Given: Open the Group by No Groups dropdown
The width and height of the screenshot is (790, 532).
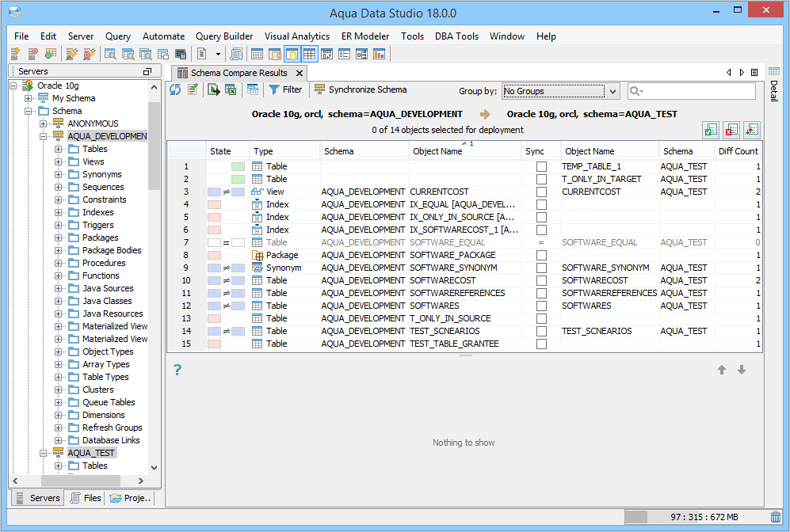Looking at the screenshot, I should point(560,91).
